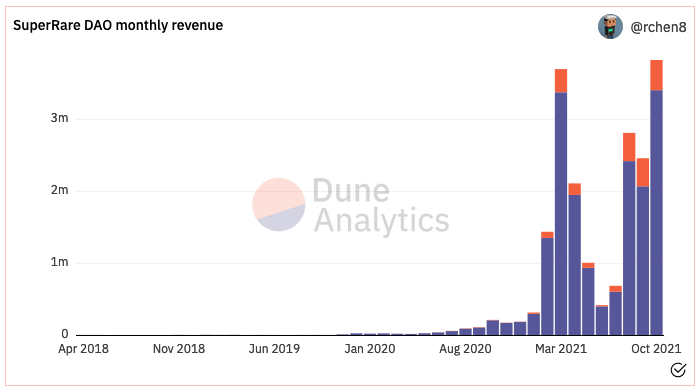Click the Apr 2018 axis label
Image resolution: width=700 pixels, height=392 pixels.
[x=83, y=349]
